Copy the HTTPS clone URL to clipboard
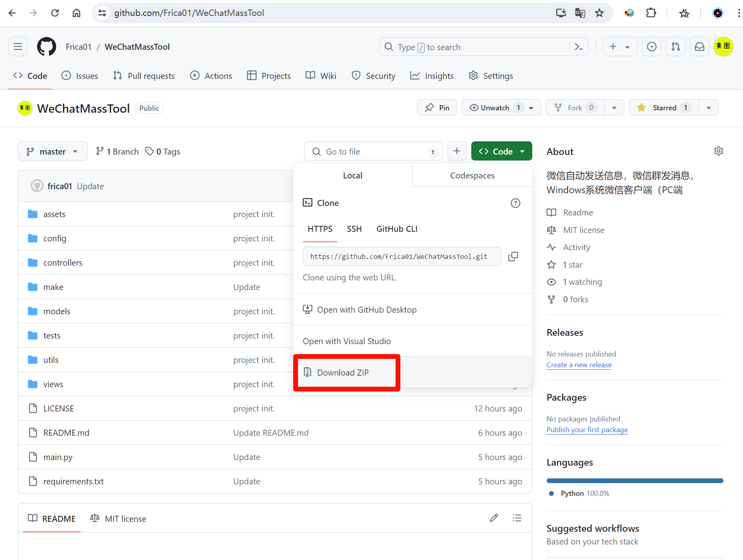 [513, 257]
